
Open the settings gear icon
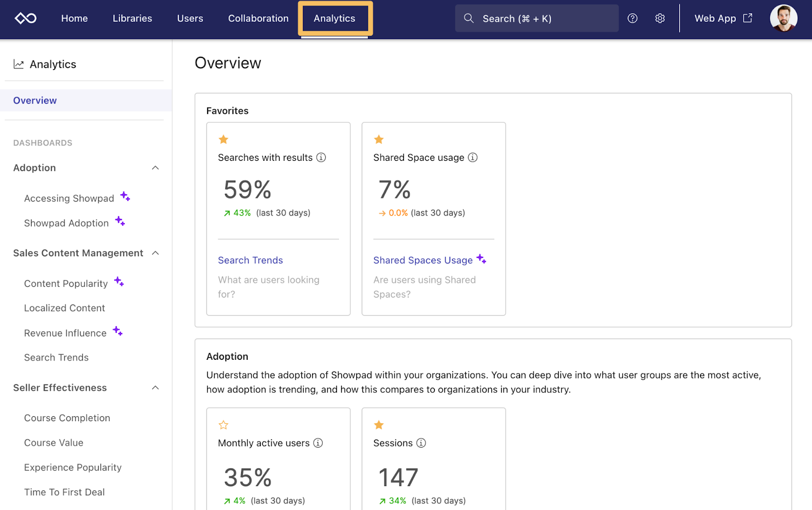tap(660, 18)
